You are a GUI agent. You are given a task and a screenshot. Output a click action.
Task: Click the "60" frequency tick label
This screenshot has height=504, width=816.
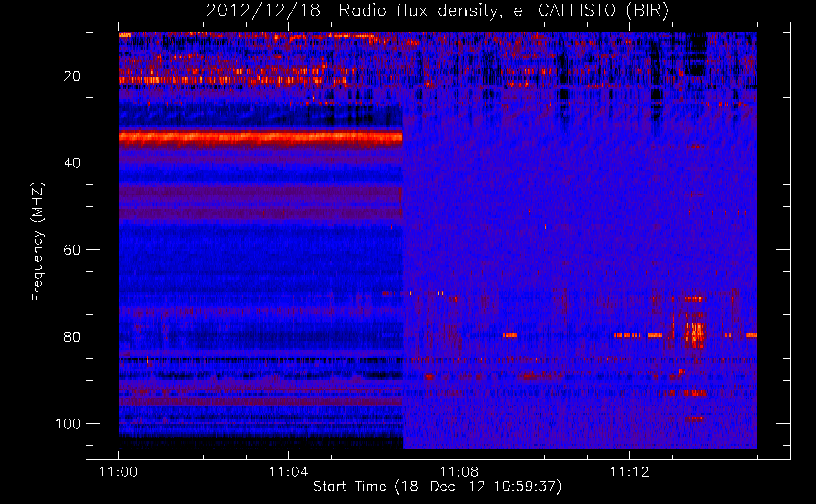coord(72,250)
